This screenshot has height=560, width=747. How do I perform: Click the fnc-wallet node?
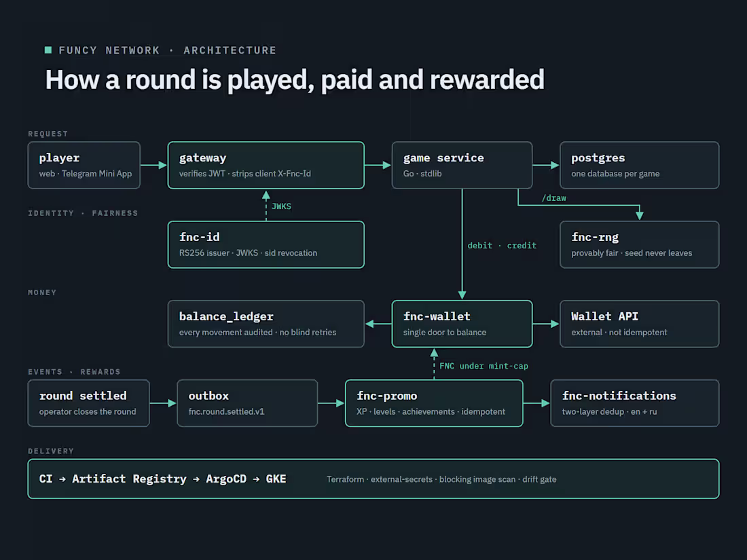coord(462,324)
